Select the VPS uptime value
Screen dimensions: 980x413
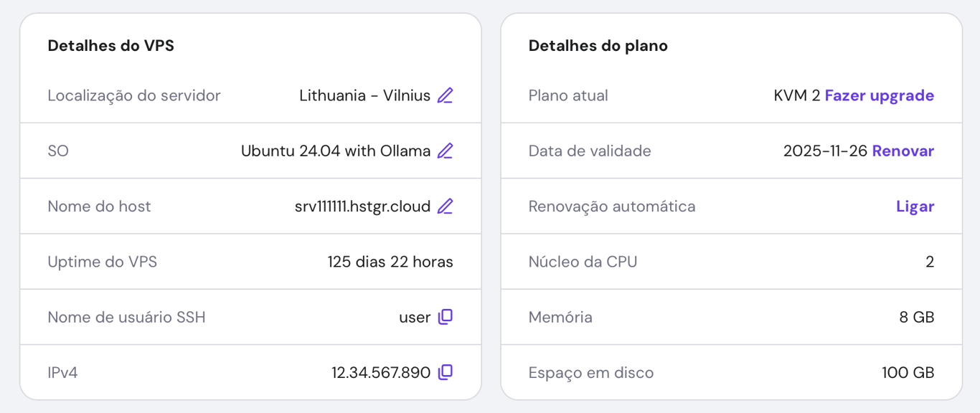pyautogui.click(x=389, y=261)
